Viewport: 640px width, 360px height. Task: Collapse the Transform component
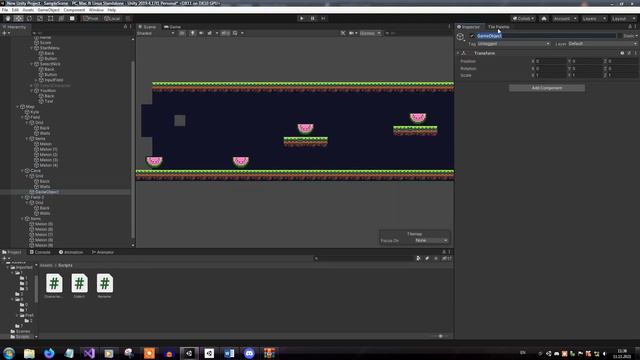(458, 53)
